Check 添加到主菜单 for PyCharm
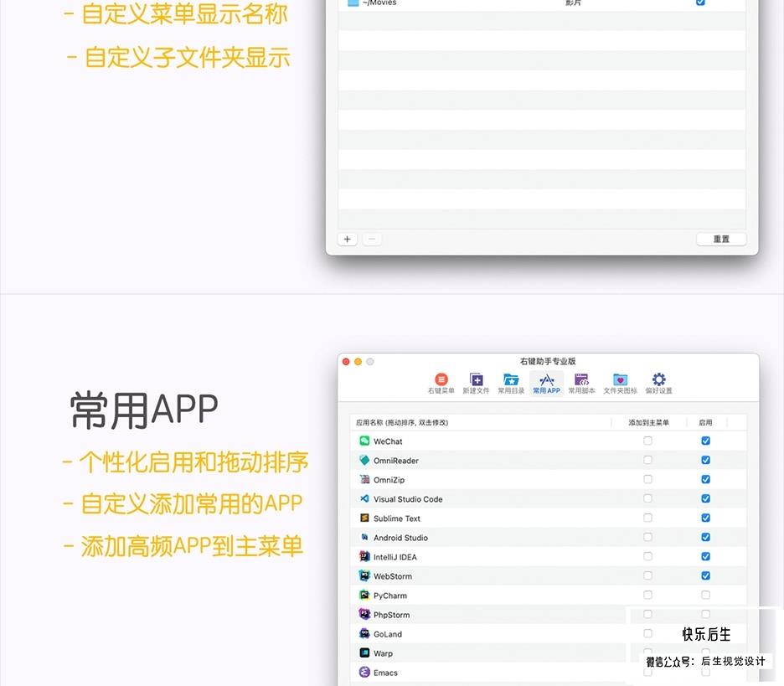Image resolution: width=784 pixels, height=686 pixels. click(x=647, y=595)
